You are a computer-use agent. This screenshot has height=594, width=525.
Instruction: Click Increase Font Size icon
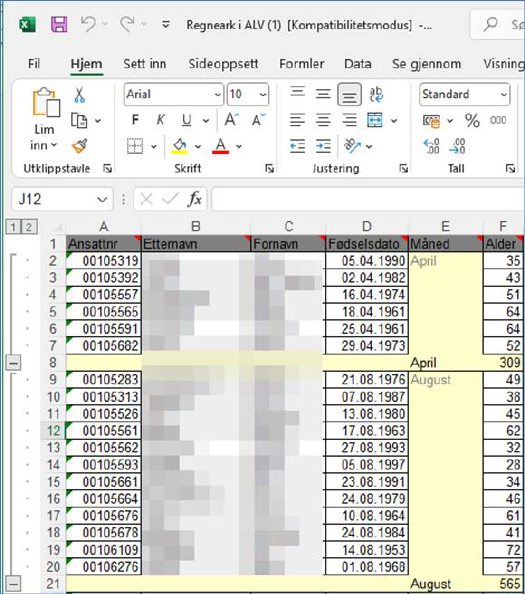tap(231, 120)
